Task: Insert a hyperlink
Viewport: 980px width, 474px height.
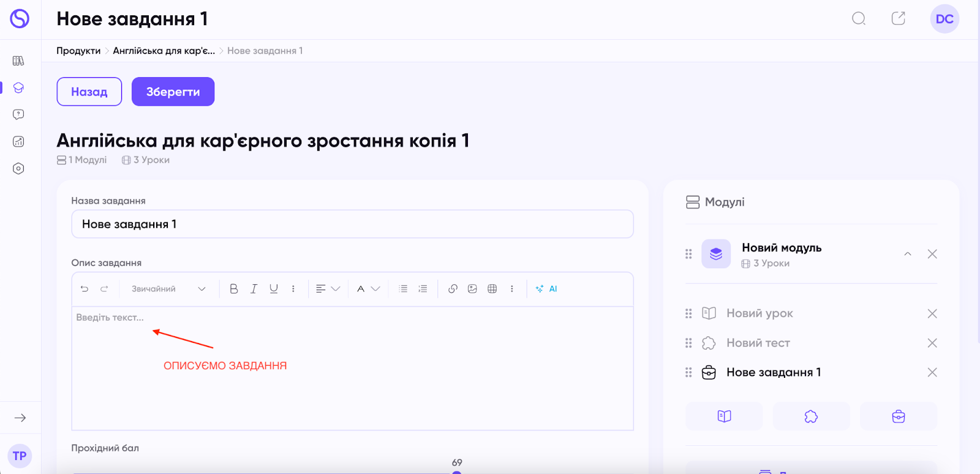Action: [453, 289]
